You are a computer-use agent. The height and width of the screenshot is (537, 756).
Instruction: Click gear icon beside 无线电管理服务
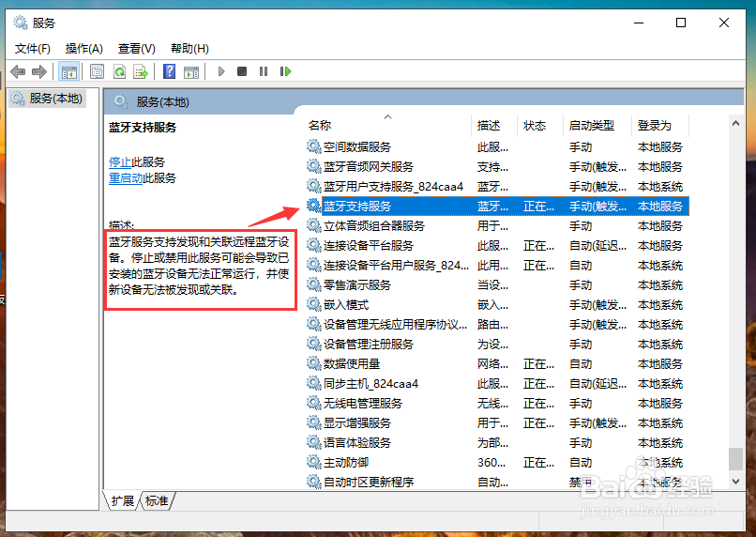(314, 403)
